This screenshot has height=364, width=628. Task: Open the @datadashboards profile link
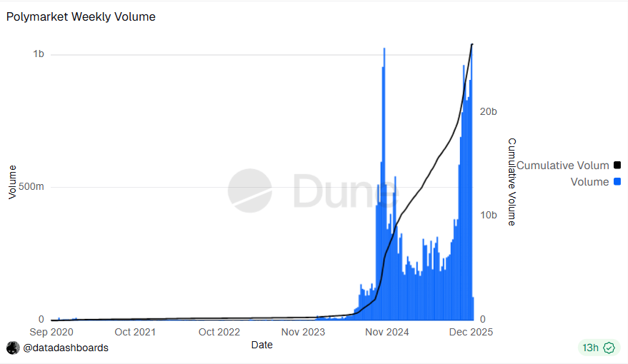(x=66, y=348)
